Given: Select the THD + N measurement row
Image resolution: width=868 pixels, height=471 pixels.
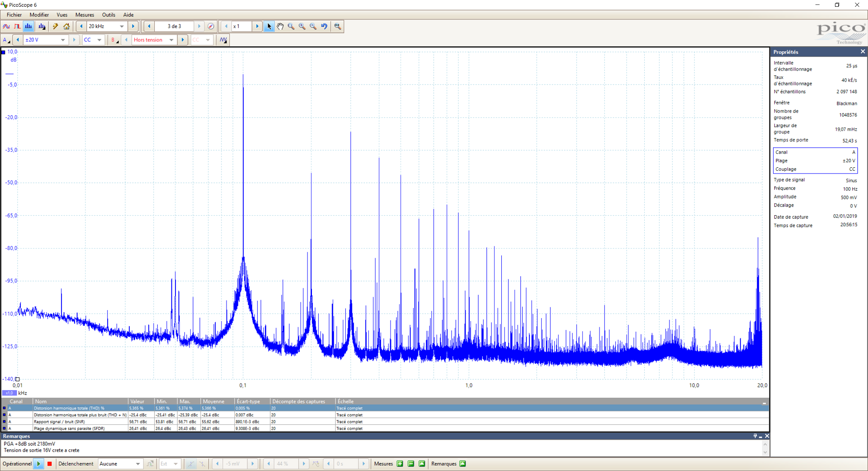Looking at the screenshot, I should [385, 415].
